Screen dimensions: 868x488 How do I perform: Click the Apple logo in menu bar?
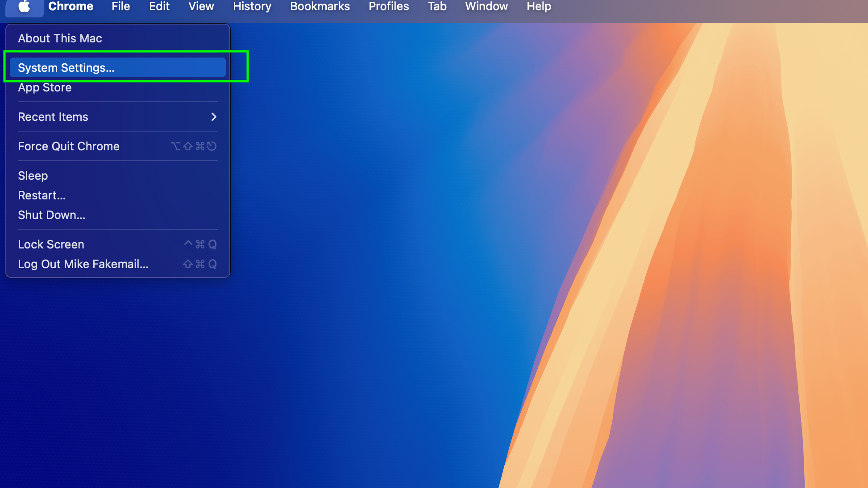(x=24, y=7)
